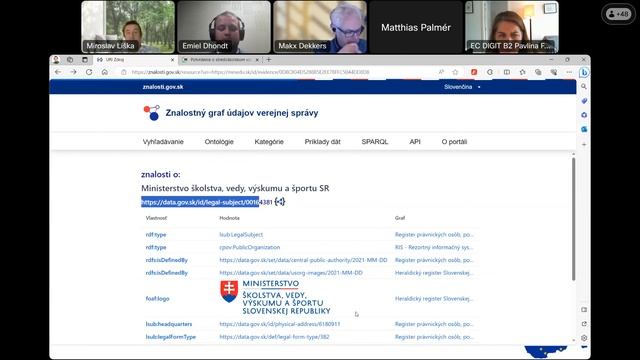This screenshot has width=640, height=360.
Task: Open the API menu item
Action: point(415,142)
